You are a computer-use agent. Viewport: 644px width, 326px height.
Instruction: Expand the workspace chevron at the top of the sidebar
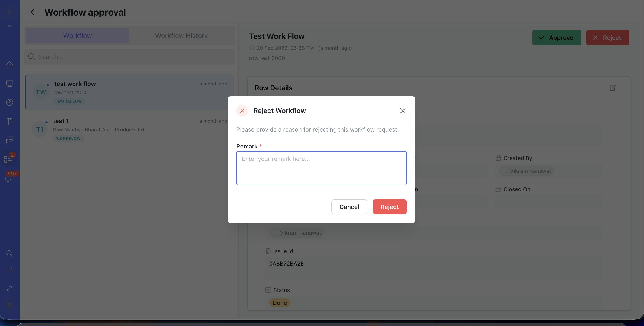point(10,26)
